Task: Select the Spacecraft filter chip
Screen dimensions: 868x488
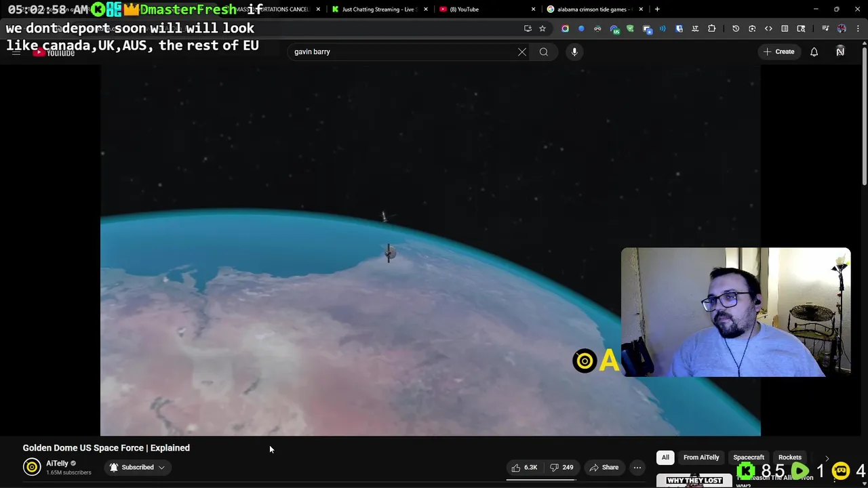Action: click(x=749, y=457)
